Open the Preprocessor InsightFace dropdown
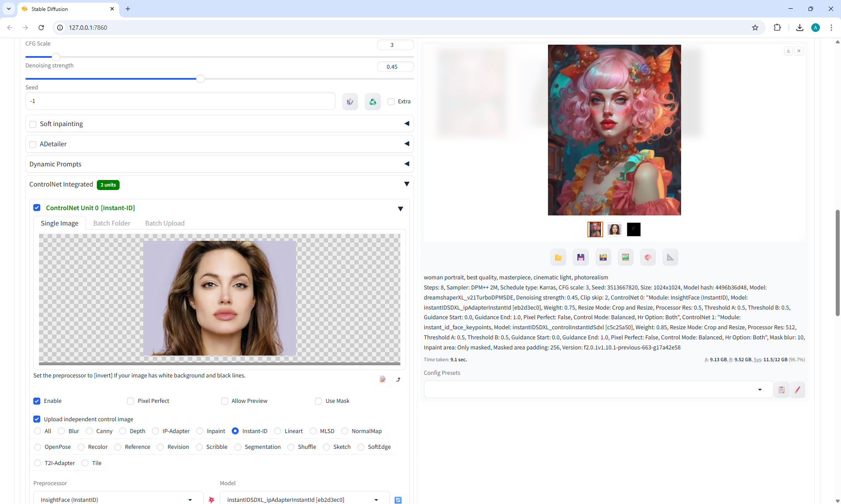 tap(116, 500)
